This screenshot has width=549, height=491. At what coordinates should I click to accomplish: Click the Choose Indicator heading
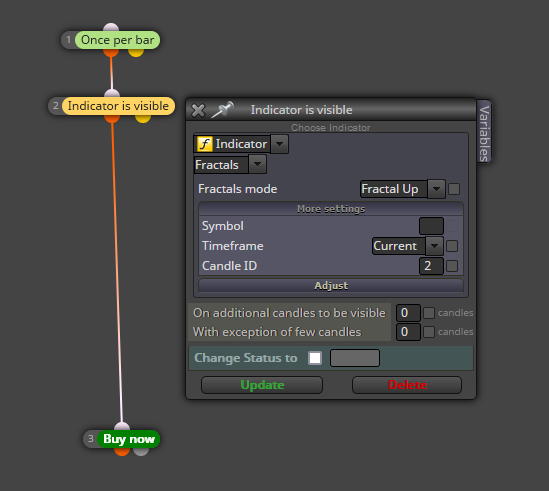[x=331, y=127]
